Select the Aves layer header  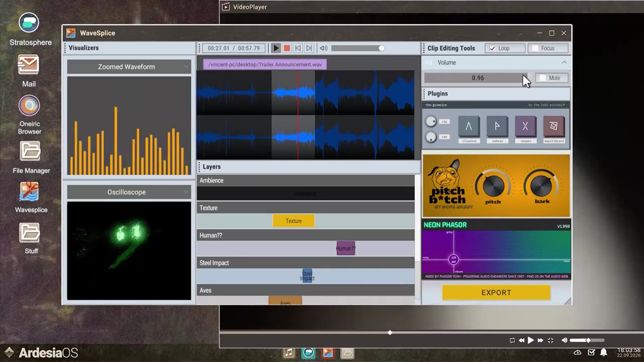tap(306, 290)
